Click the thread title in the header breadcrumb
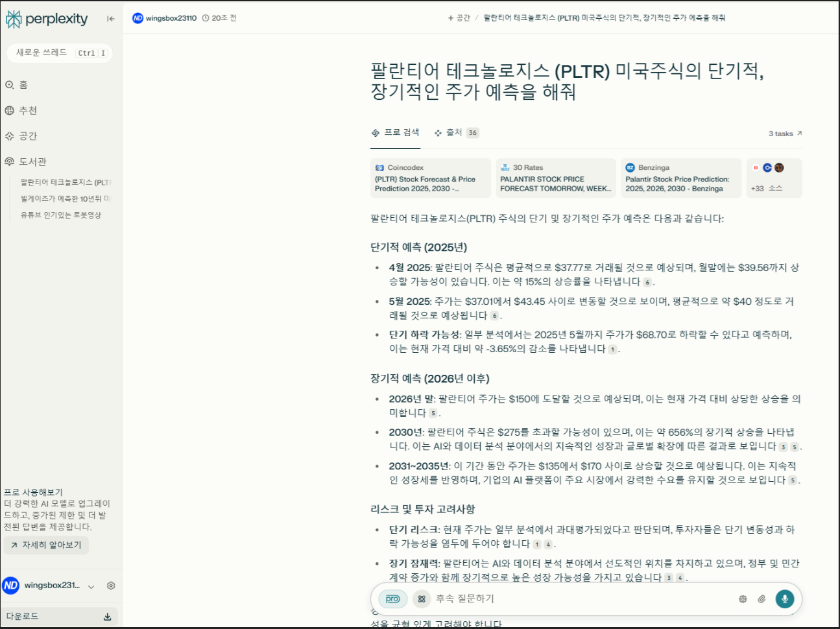 (605, 18)
